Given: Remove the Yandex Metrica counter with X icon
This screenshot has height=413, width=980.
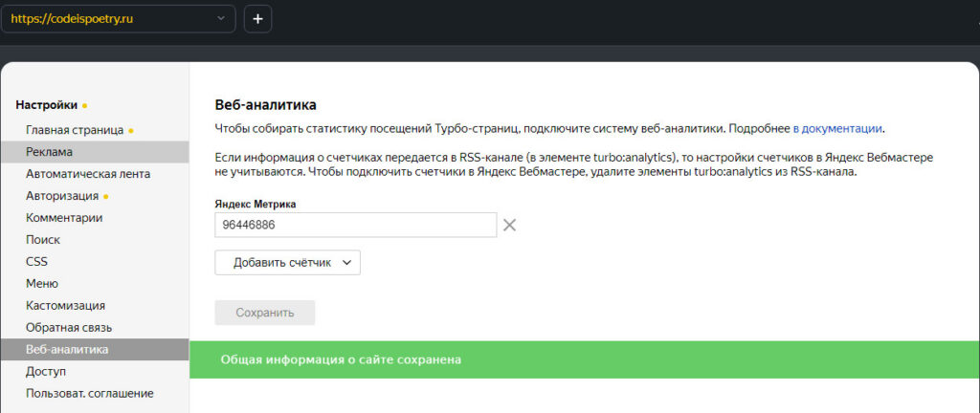Looking at the screenshot, I should 510,225.
